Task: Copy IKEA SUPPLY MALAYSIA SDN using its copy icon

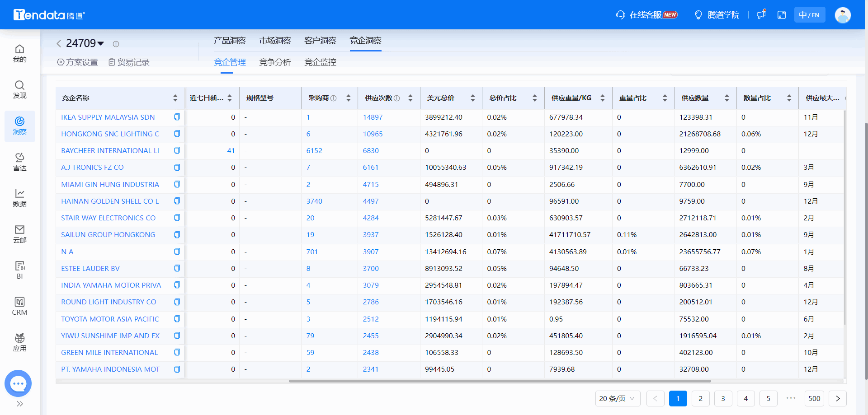Action: pos(177,117)
